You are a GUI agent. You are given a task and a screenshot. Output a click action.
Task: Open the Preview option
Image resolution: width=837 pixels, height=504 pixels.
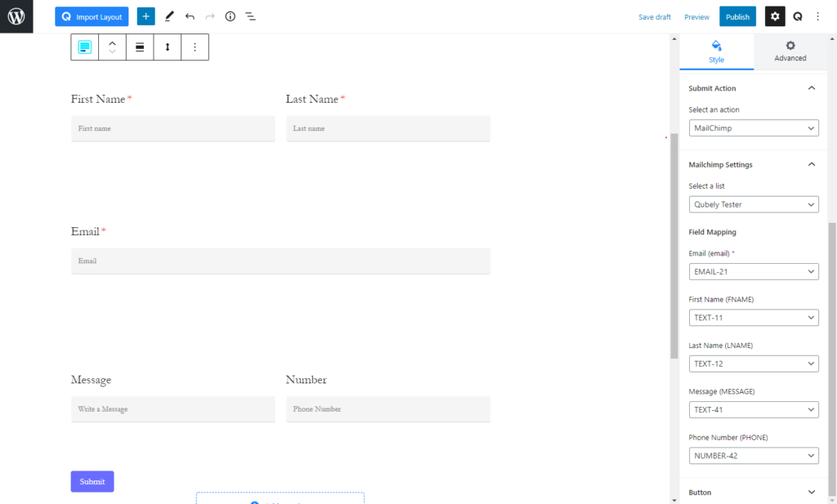pos(696,17)
